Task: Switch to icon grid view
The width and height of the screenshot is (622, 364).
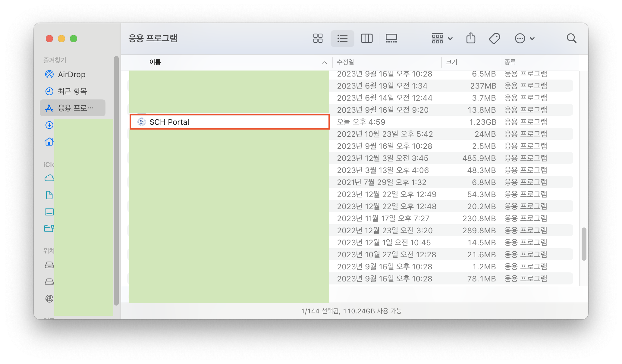Action: 318,38
